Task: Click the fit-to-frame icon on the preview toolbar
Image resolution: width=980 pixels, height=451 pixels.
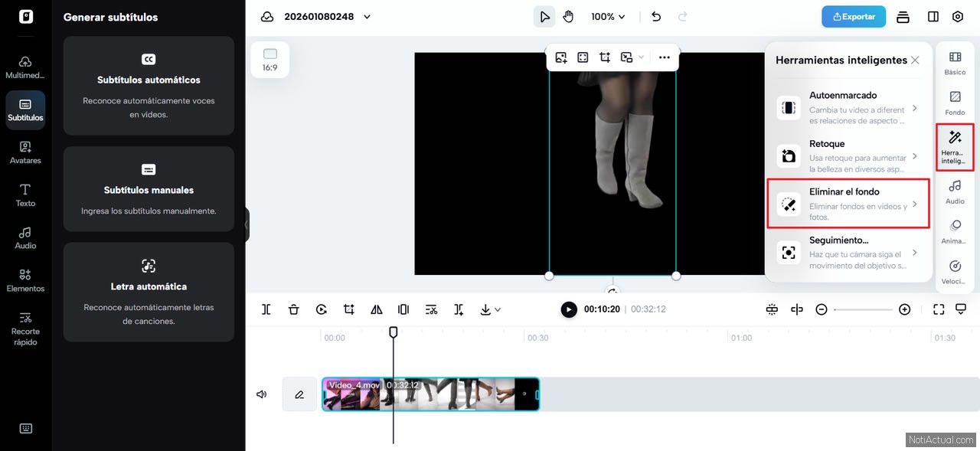Action: click(x=583, y=57)
